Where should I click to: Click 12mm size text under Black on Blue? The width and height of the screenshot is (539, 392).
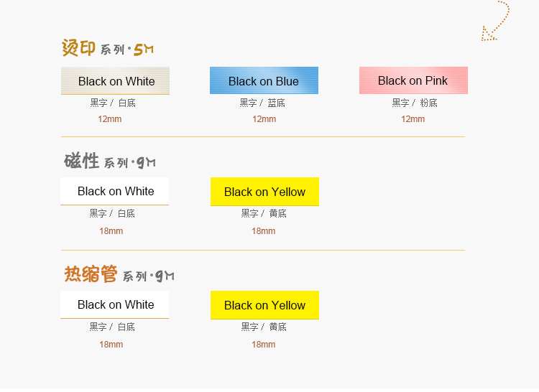tap(264, 119)
